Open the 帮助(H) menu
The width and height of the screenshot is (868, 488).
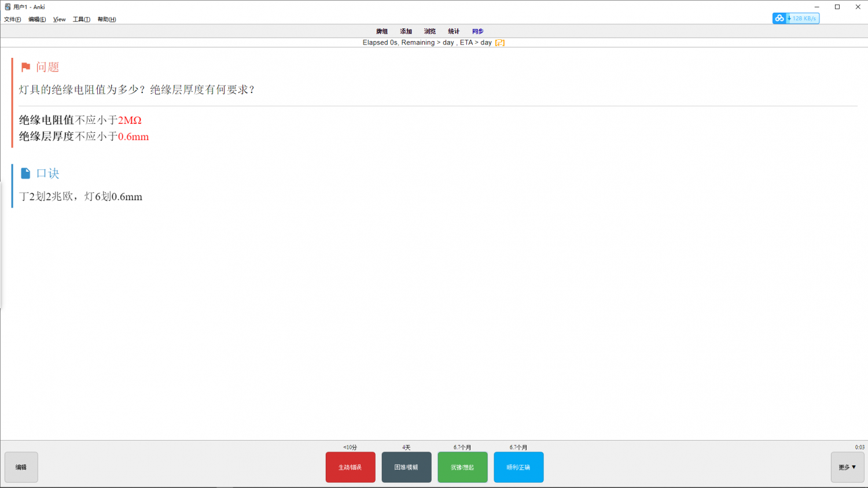pyautogui.click(x=107, y=20)
